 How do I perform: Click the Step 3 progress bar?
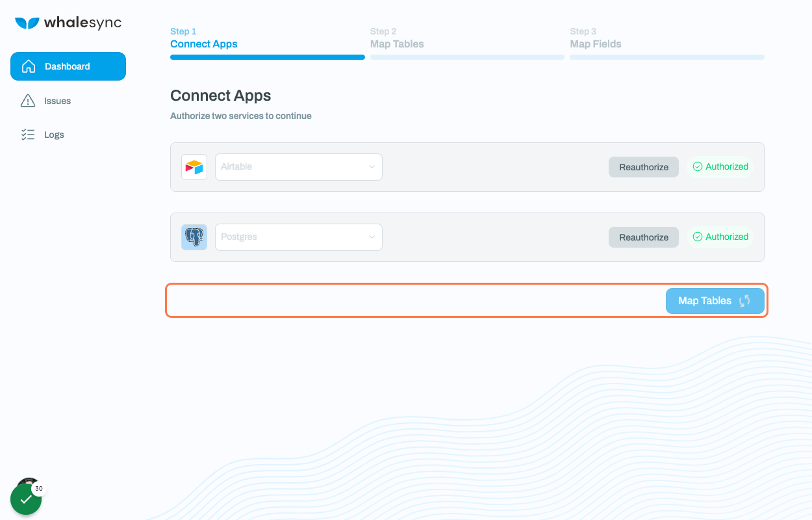click(x=667, y=57)
